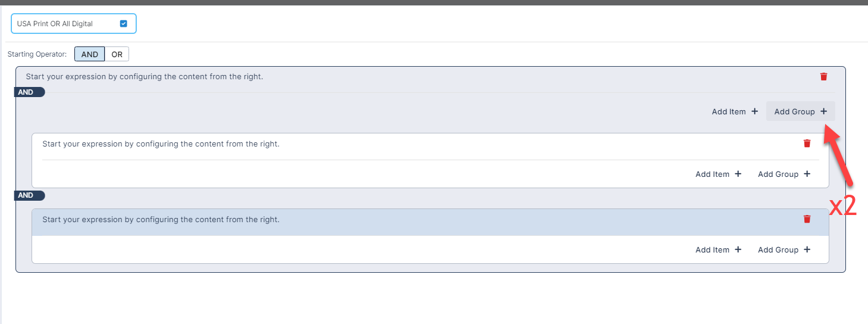
Task: Switch Starting Operator to OR
Action: click(117, 54)
